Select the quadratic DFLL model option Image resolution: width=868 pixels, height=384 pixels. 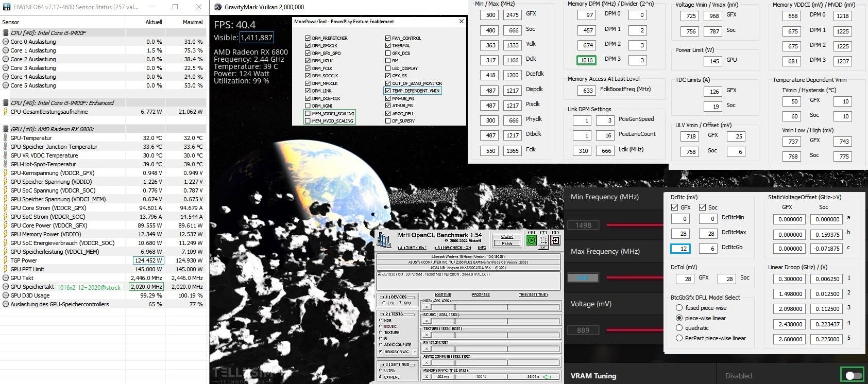click(x=679, y=328)
